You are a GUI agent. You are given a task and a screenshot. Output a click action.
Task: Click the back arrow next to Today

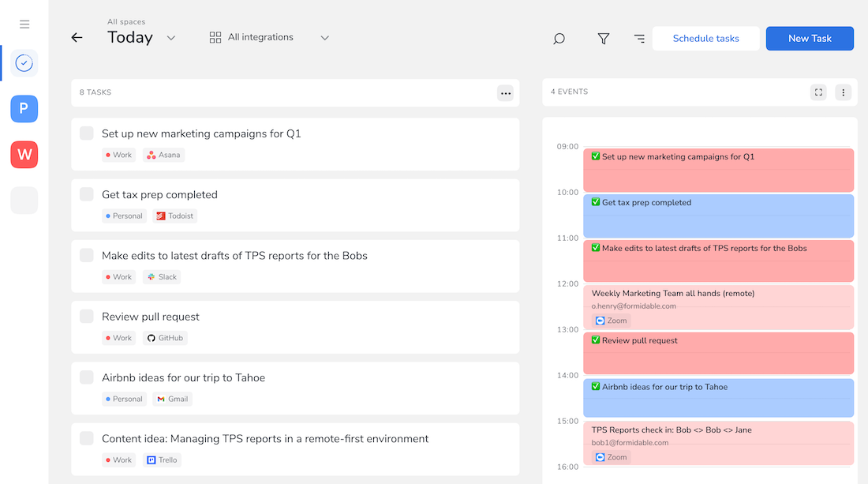click(76, 37)
